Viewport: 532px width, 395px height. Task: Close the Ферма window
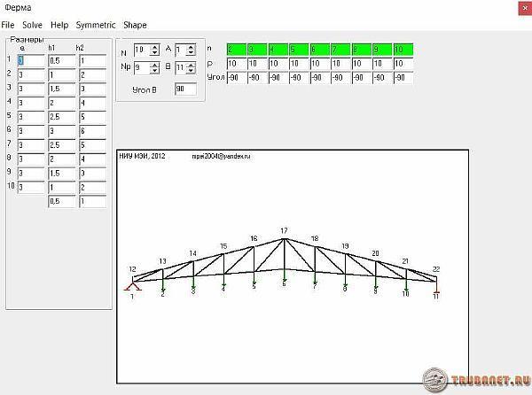point(525,8)
